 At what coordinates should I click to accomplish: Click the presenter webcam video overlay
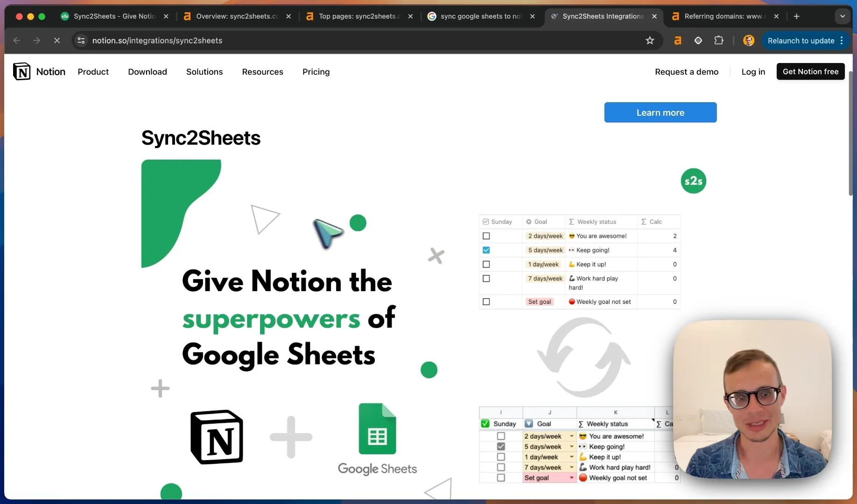752,399
